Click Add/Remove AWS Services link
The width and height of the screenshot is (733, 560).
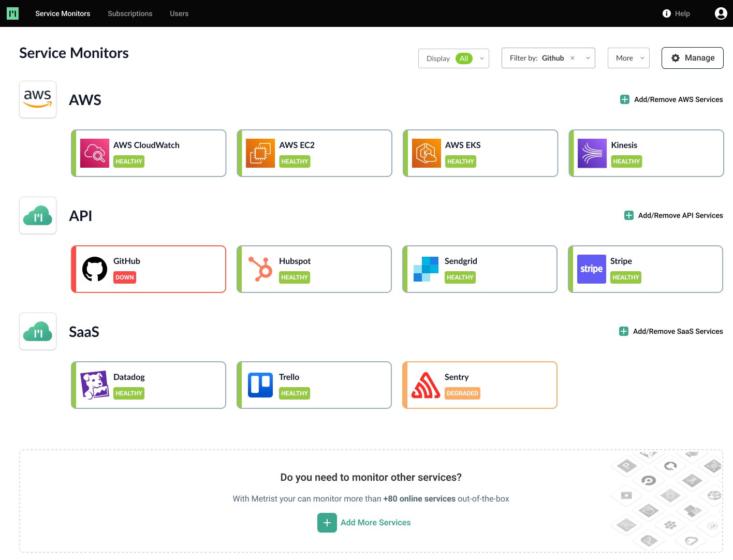(679, 99)
